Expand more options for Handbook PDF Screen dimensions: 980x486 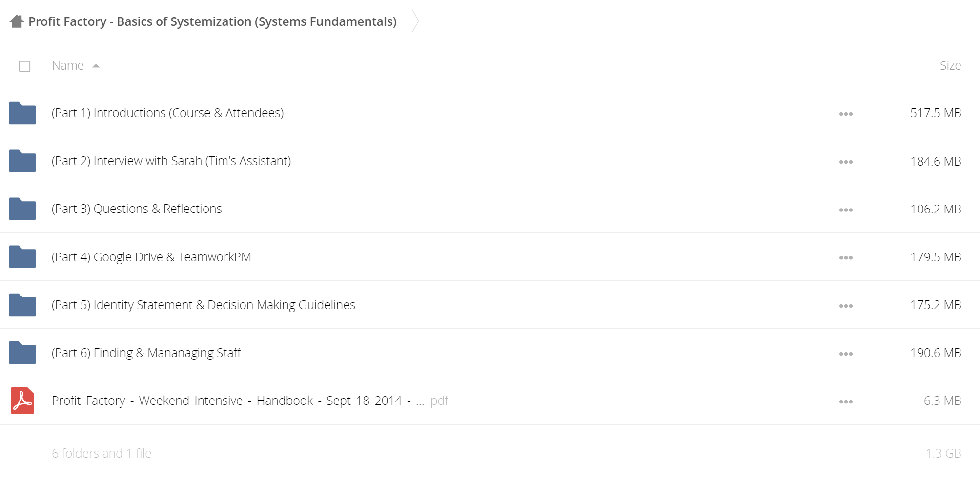[x=846, y=401]
